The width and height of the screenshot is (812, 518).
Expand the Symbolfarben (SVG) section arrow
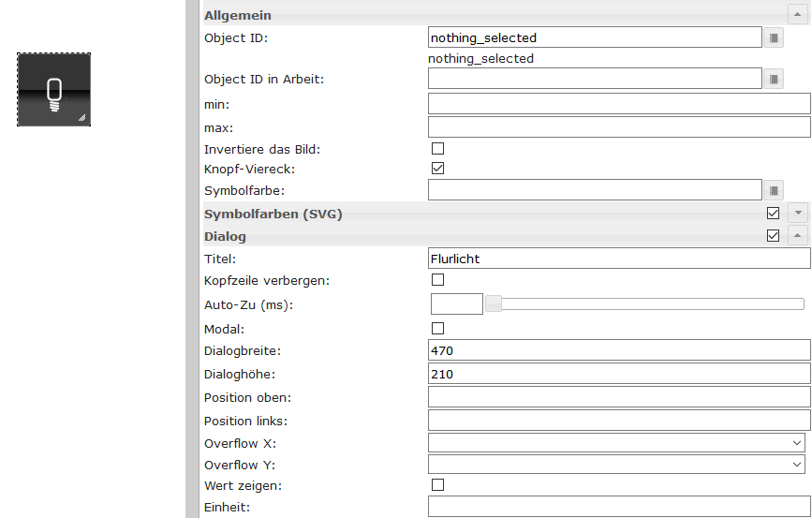pos(797,214)
